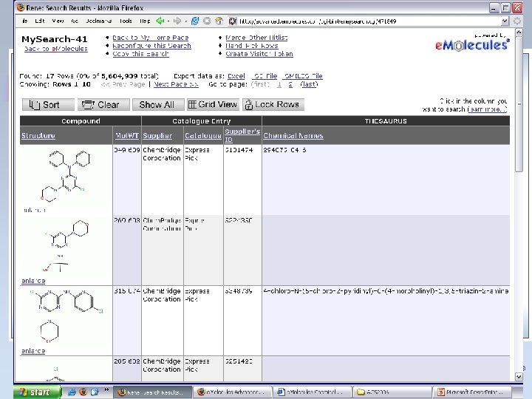The width and height of the screenshot is (532, 399).
Task: Click the Merge Other Hitlist link
Action: [256, 38]
